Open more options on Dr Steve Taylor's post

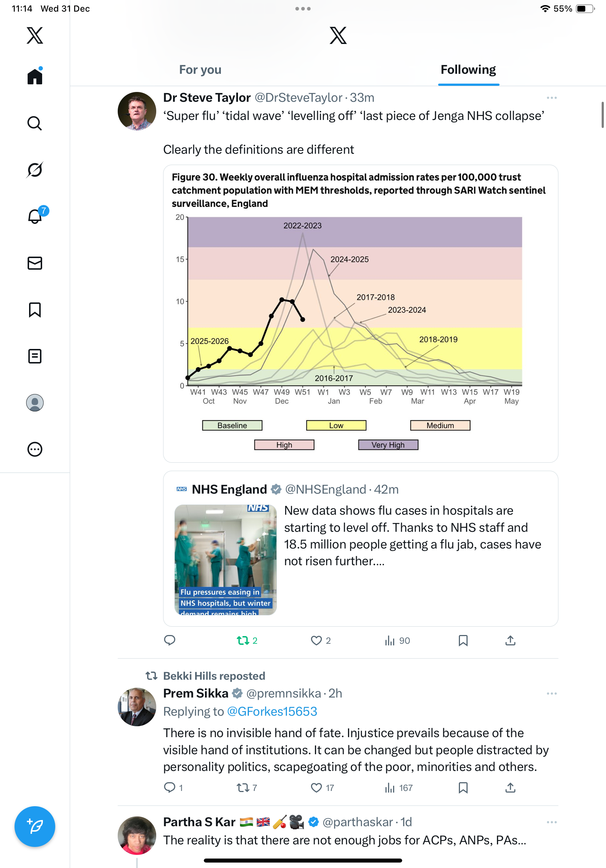(x=552, y=98)
